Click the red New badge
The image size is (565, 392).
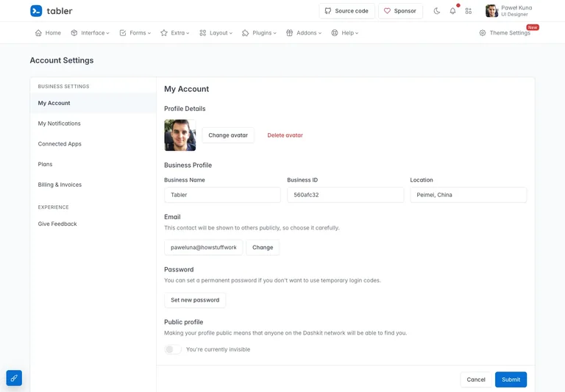tap(533, 27)
